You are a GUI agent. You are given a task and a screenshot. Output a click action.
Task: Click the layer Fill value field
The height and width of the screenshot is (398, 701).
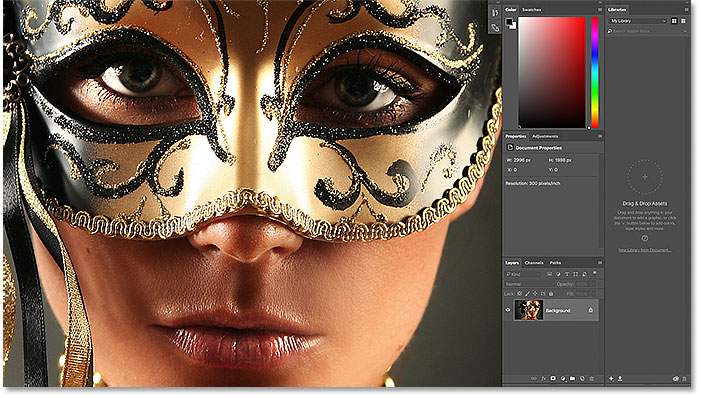point(582,294)
